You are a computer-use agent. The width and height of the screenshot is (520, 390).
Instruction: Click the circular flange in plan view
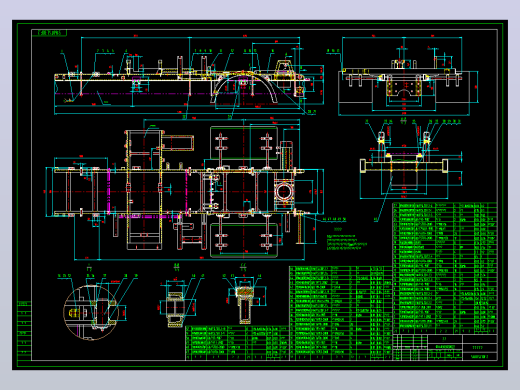(284, 192)
